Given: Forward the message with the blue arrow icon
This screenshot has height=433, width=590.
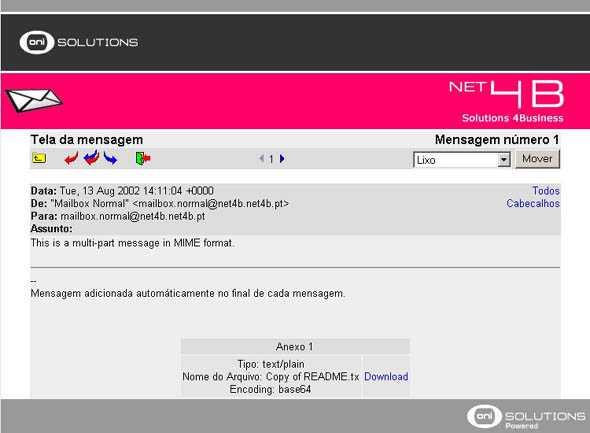Looking at the screenshot, I should pos(110,158).
